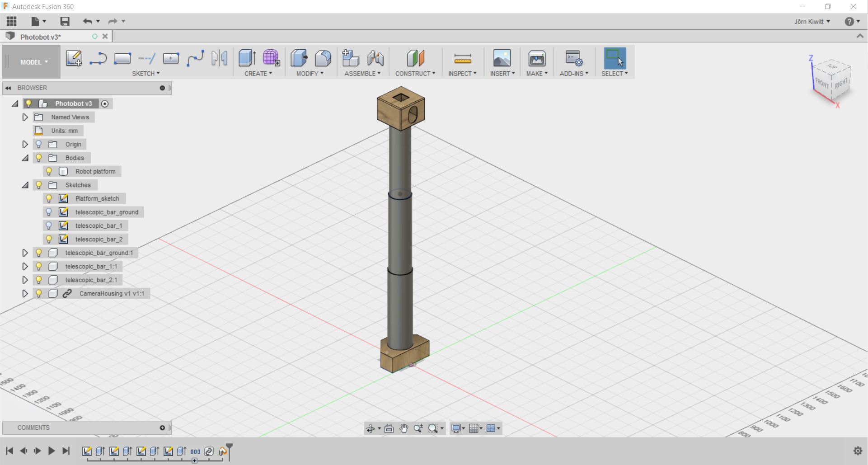Open the Jörn Kiwitt account dropdown

[x=812, y=21]
